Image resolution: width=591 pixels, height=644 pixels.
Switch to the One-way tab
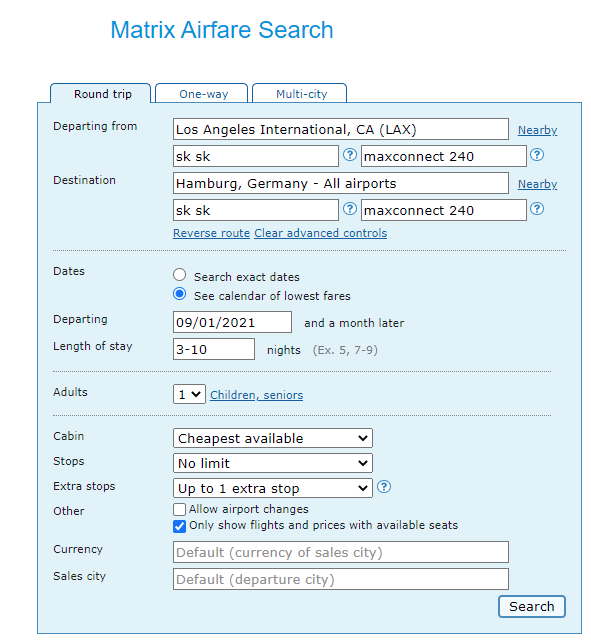[x=202, y=94]
